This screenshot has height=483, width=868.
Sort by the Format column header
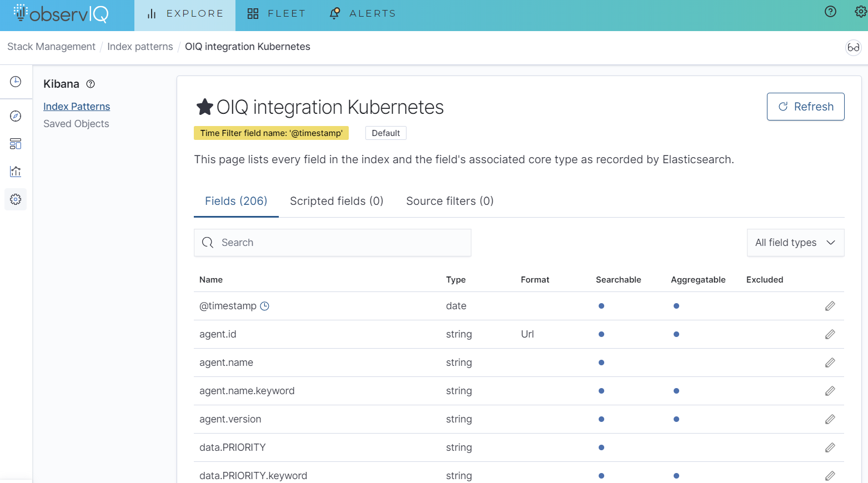pyautogui.click(x=535, y=280)
